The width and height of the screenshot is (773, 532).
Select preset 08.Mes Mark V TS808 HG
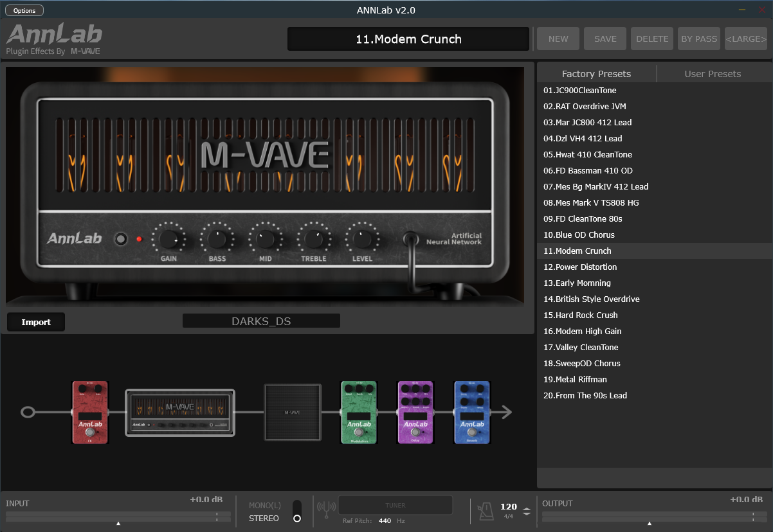[654, 203]
